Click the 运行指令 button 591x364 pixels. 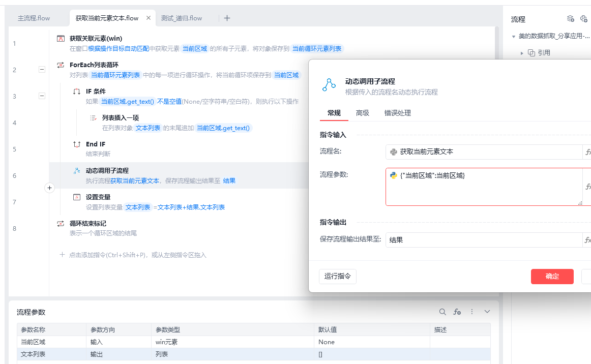[x=337, y=276]
